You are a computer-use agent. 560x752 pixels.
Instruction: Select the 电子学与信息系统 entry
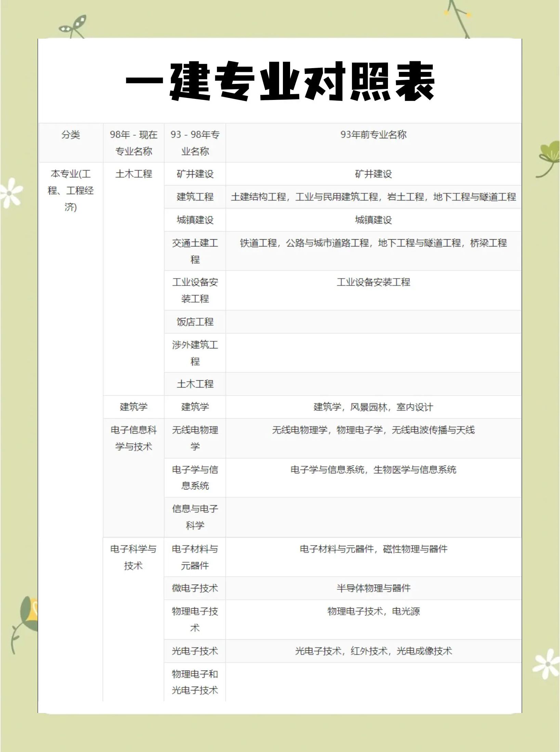click(x=195, y=477)
